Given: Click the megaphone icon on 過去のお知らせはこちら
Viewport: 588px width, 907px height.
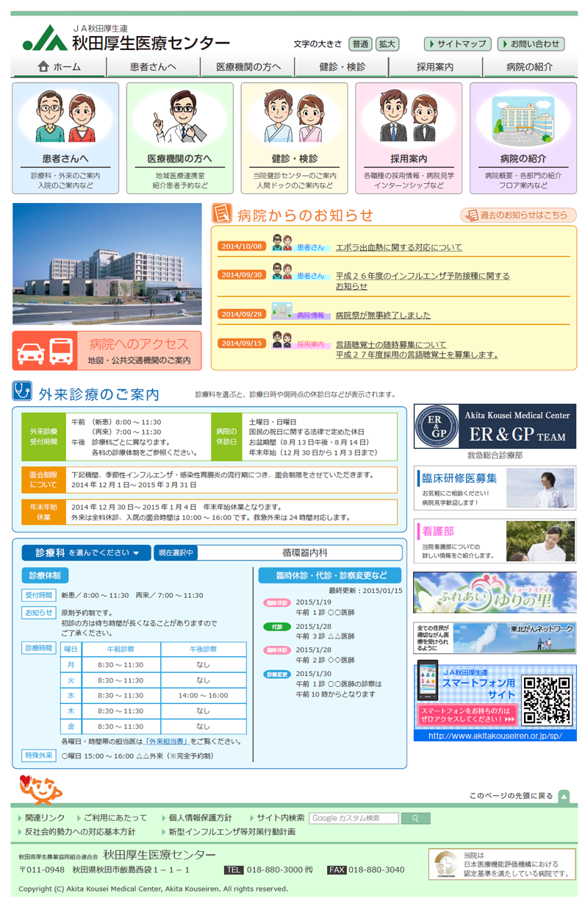Looking at the screenshot, I should (x=470, y=216).
